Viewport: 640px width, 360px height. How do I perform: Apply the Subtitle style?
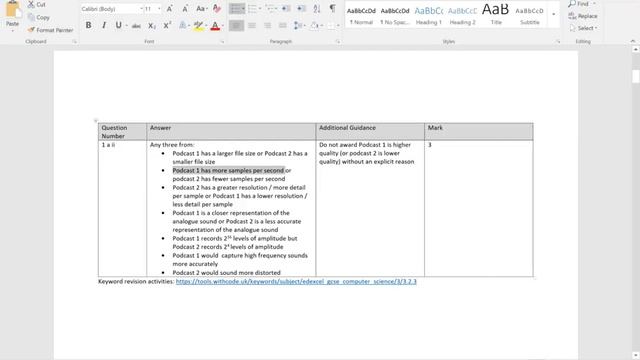tap(530, 15)
